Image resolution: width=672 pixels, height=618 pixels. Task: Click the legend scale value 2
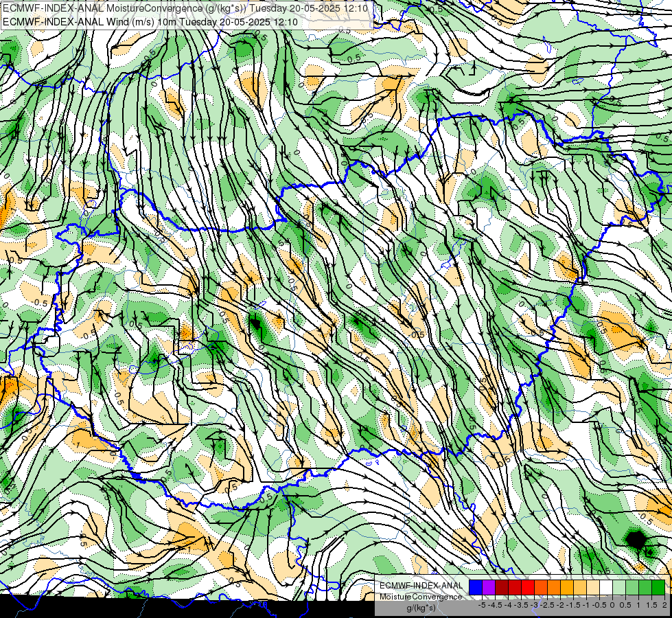664,605
